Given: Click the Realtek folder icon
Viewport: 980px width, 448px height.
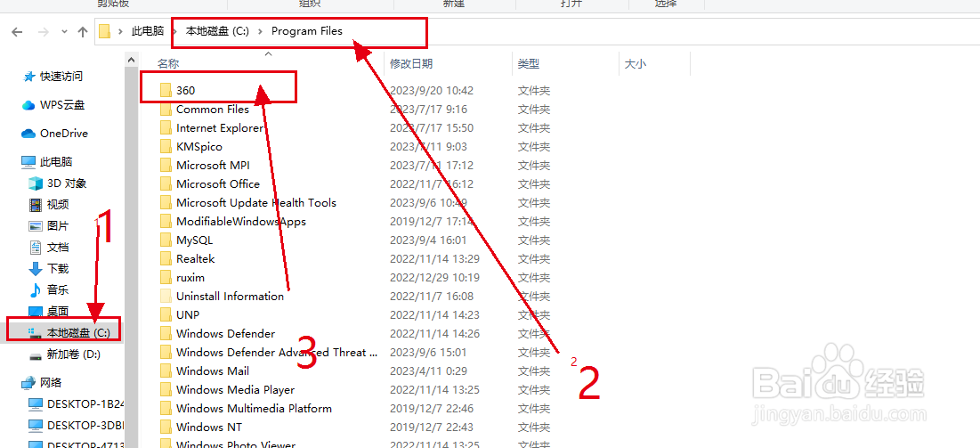Looking at the screenshot, I should pyautogui.click(x=166, y=258).
